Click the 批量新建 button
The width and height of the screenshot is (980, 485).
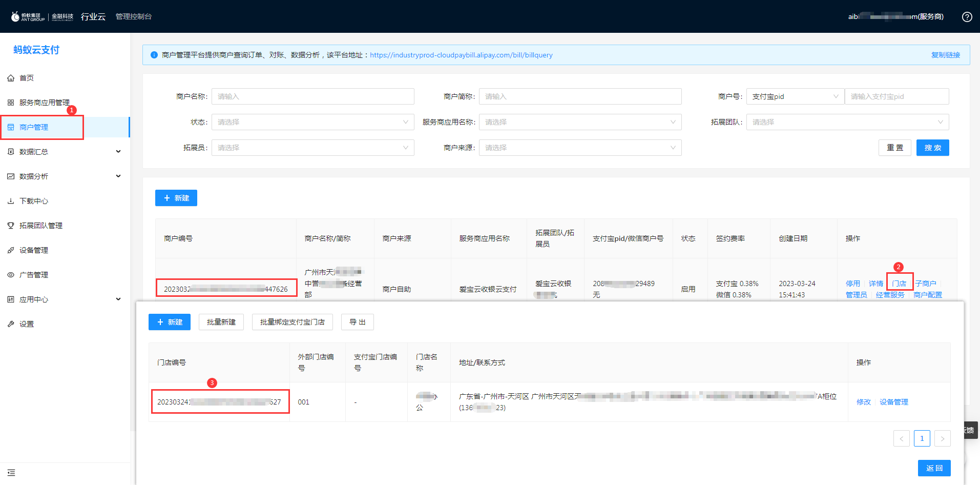pyautogui.click(x=221, y=322)
